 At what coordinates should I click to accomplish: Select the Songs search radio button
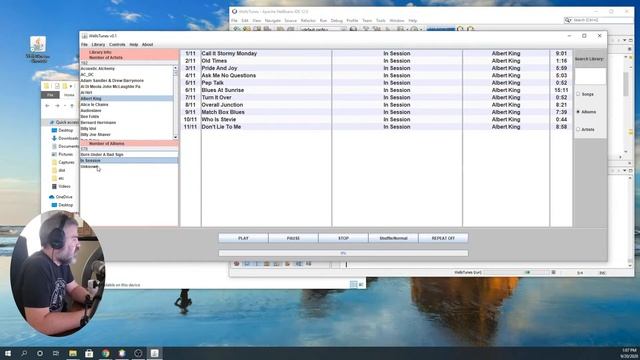pyautogui.click(x=578, y=94)
